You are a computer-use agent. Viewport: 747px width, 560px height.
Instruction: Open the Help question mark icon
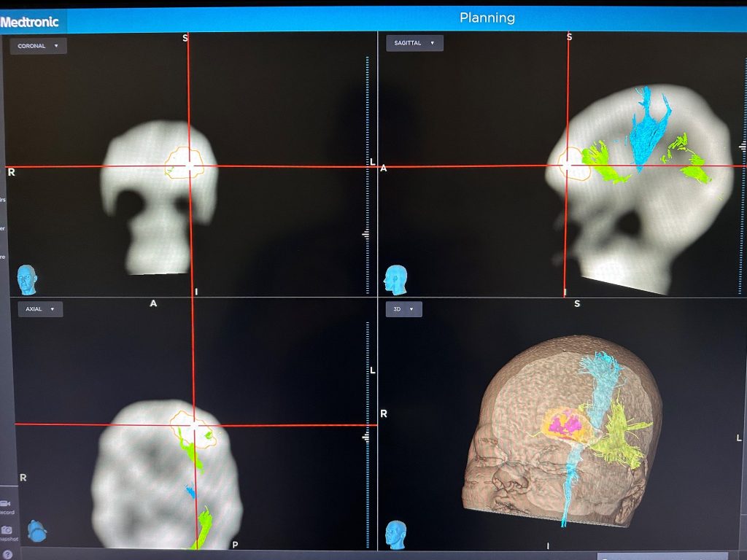coord(7,554)
